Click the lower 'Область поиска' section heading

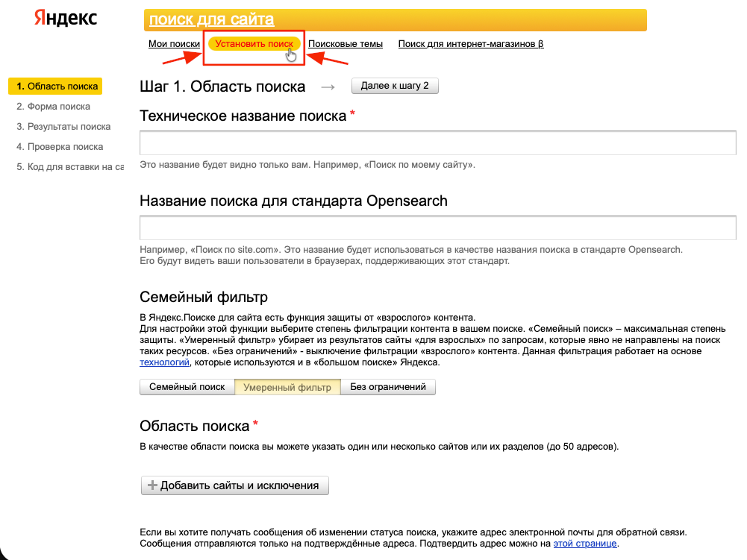[x=194, y=426]
